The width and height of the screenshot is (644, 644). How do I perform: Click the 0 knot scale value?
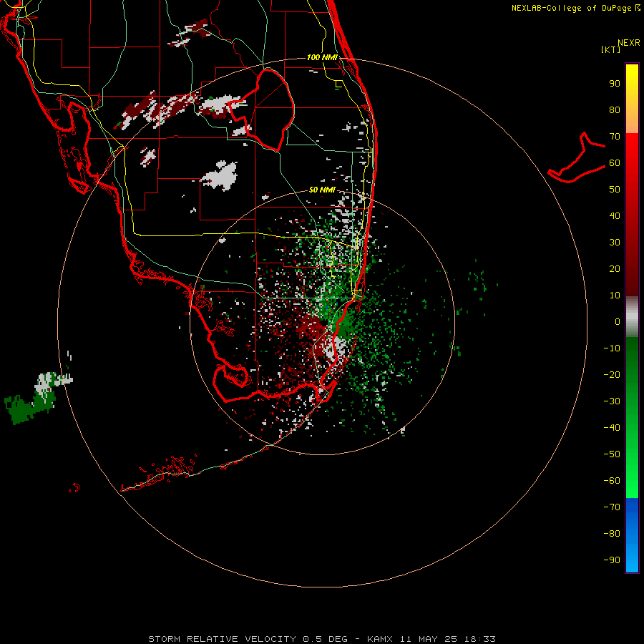click(x=618, y=322)
